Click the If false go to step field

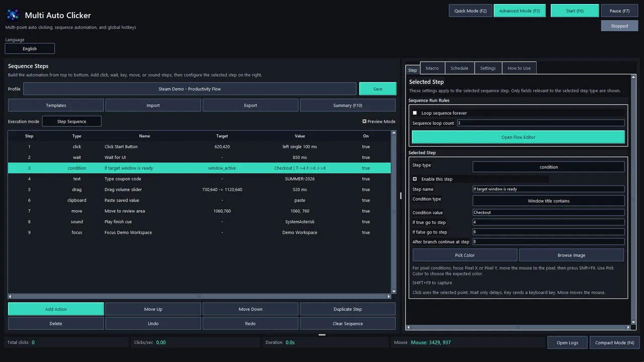[548, 232]
